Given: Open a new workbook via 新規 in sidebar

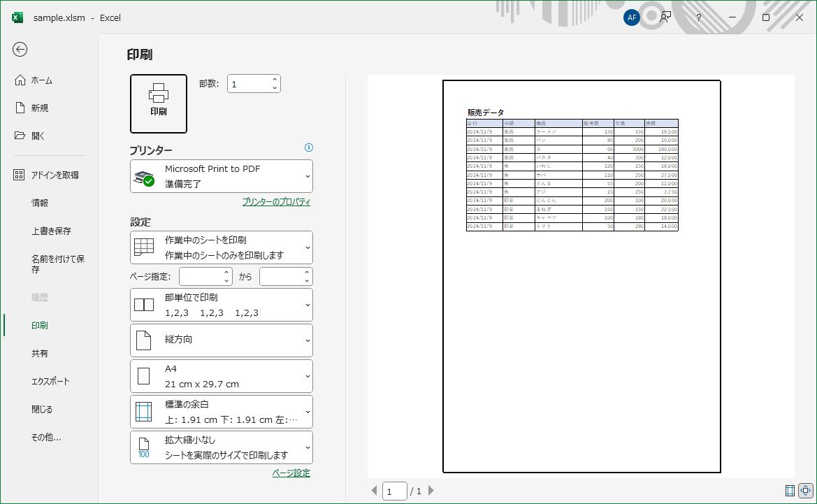Looking at the screenshot, I should 41,108.
